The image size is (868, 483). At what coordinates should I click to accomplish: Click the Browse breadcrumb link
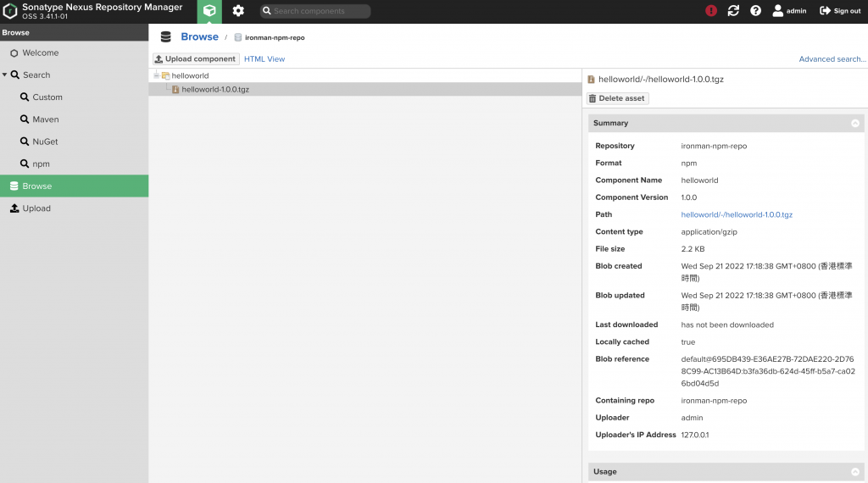[199, 36]
